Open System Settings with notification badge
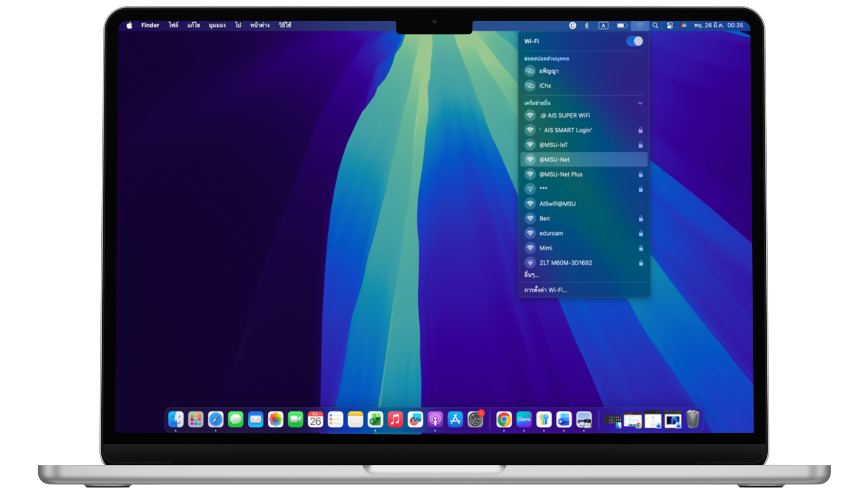Image resolution: width=868 pixels, height=488 pixels. click(475, 420)
